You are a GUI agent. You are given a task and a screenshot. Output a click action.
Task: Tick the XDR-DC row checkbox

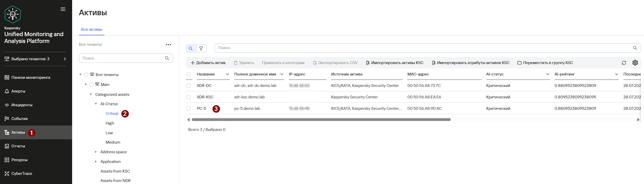[188, 86]
